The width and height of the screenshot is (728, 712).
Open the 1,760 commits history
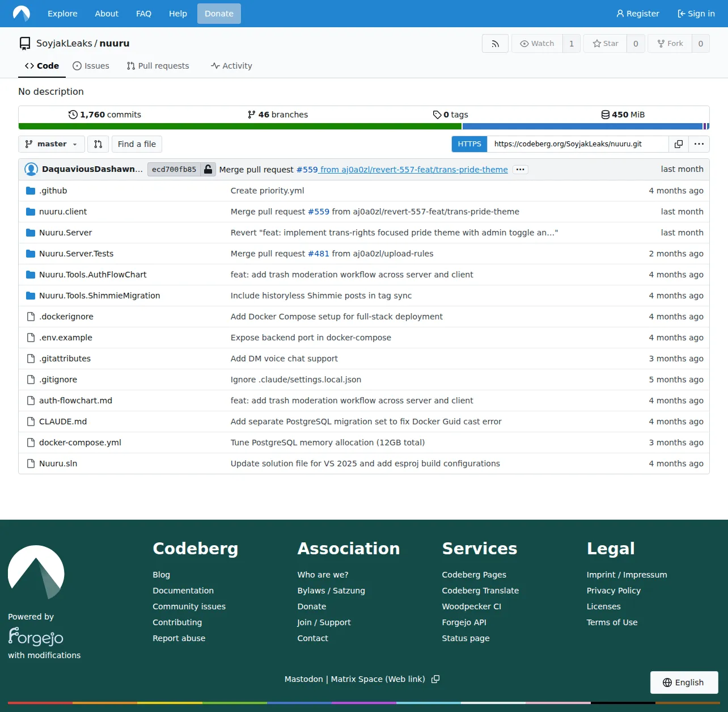105,115
